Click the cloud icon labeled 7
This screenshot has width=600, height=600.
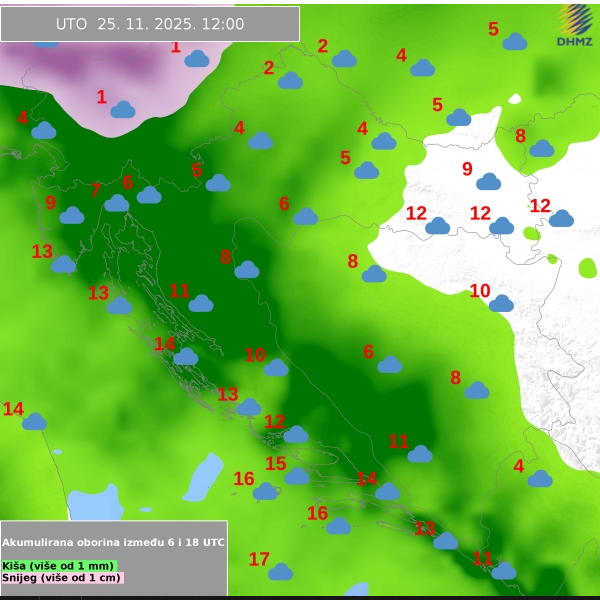[x=117, y=203]
